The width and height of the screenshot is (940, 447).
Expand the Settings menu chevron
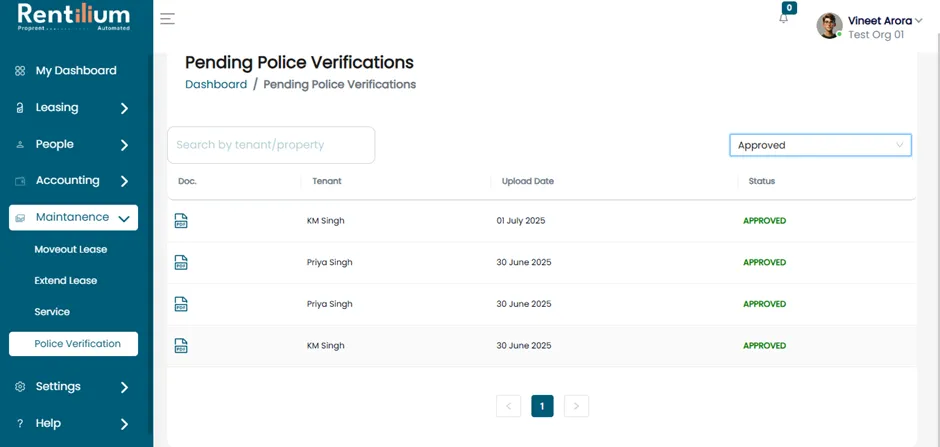124,387
